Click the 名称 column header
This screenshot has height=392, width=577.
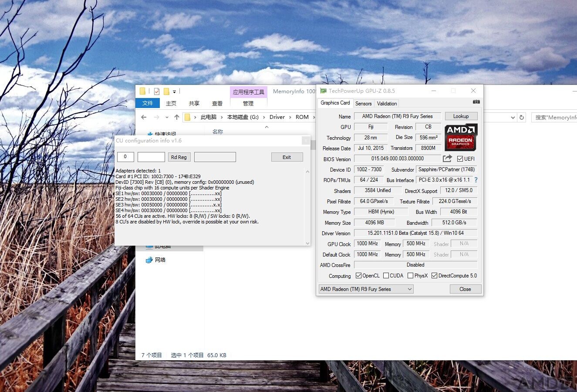218,132
